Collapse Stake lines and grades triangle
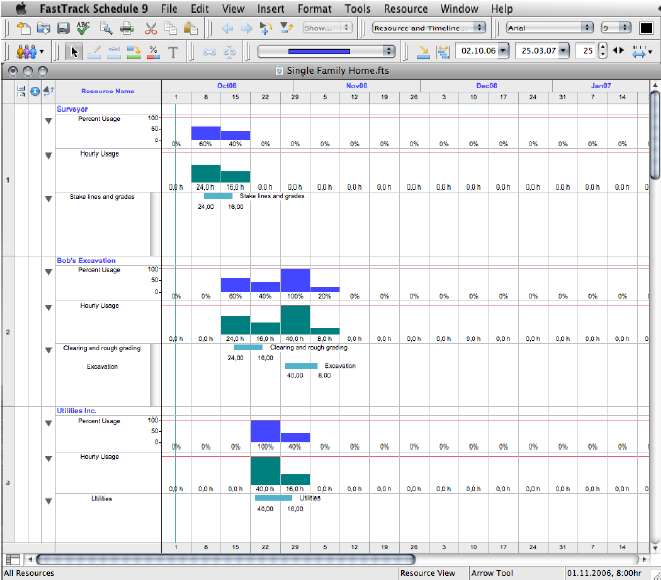661x580 pixels. click(48, 199)
